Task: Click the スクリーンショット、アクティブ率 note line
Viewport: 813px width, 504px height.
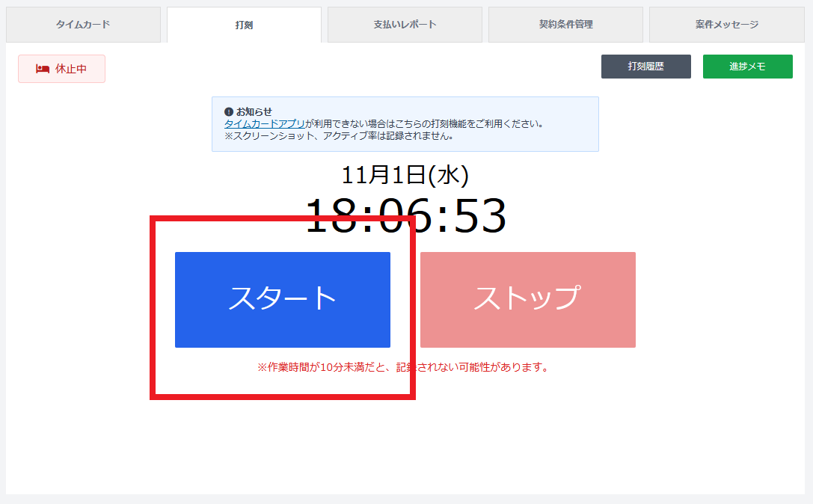Action: [339, 136]
